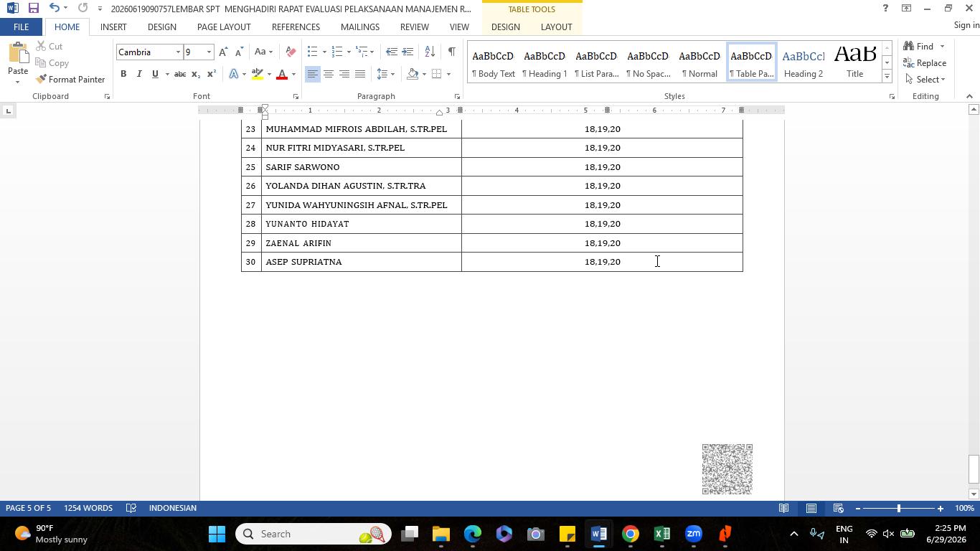This screenshot has width=980, height=551.
Task: Increase the paragraph indent
Action: (x=407, y=52)
